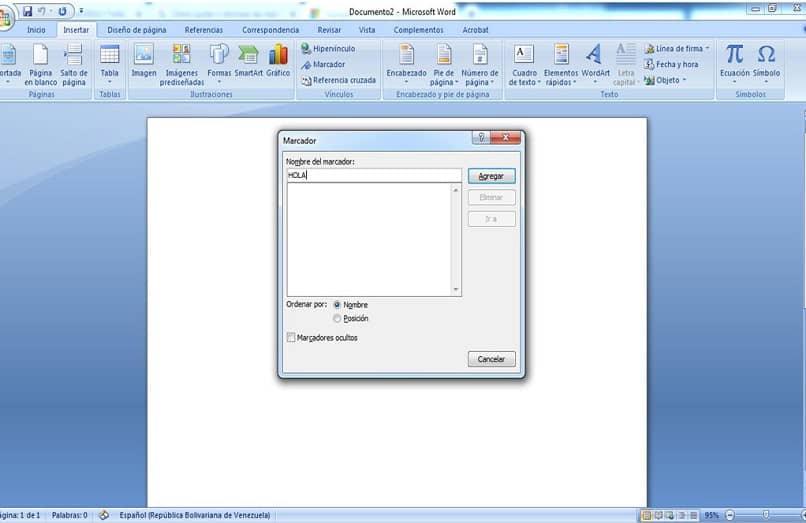Switch to the Complementos tab
This screenshot has height=523, width=806.
(418, 30)
